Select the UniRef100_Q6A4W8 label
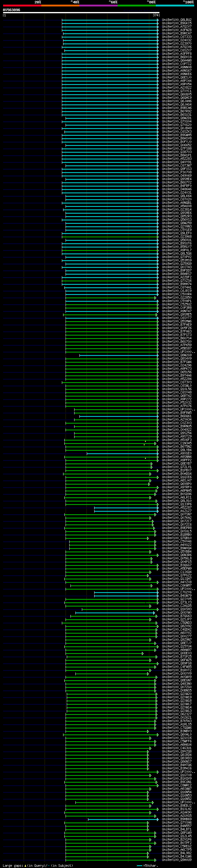 176,61
